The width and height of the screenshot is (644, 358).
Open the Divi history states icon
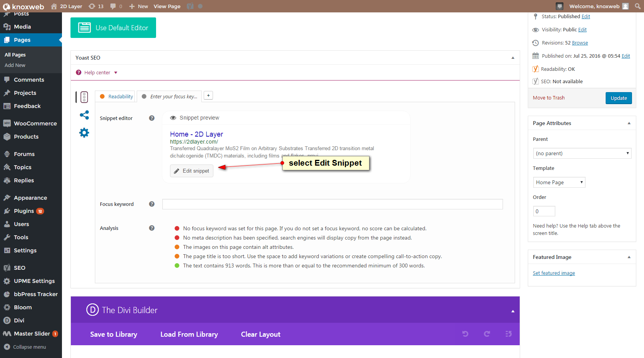[x=509, y=334]
